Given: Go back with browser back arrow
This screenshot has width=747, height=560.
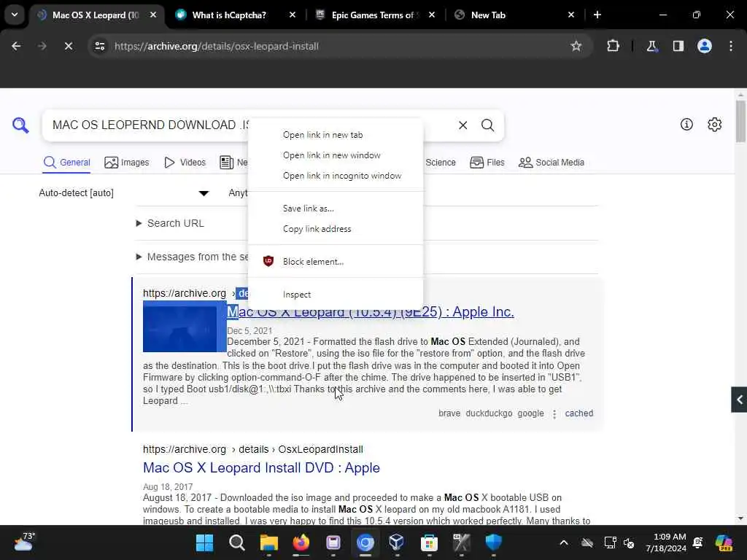Looking at the screenshot, I should [x=16, y=46].
